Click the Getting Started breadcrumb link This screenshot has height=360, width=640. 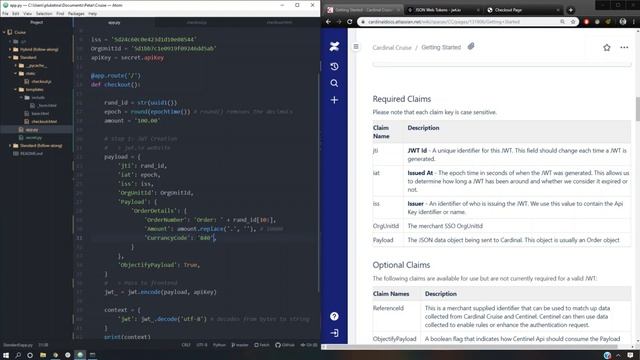coord(441,47)
